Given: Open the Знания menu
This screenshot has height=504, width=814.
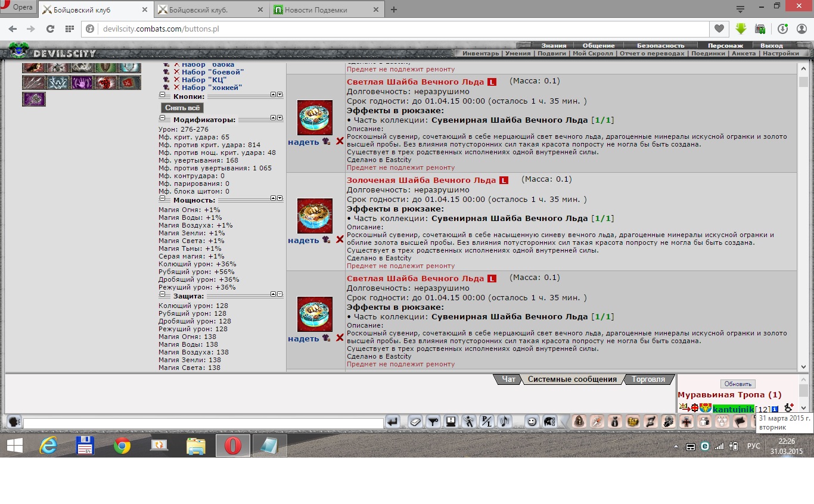Looking at the screenshot, I should pos(554,45).
